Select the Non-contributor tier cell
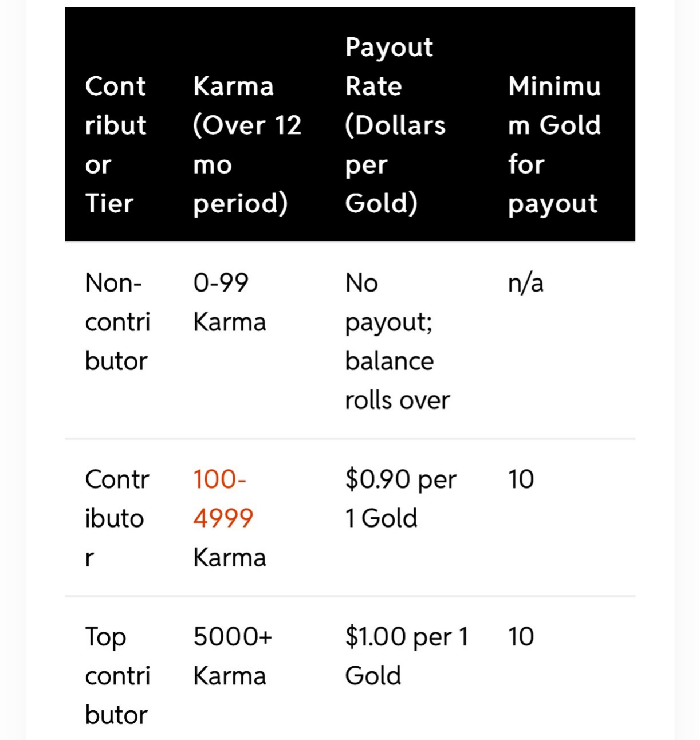Image resolution: width=700 pixels, height=740 pixels. pyautogui.click(x=117, y=322)
